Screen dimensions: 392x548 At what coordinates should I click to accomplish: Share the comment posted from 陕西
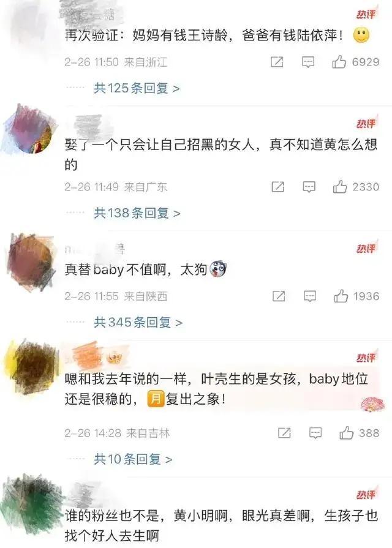279,296
